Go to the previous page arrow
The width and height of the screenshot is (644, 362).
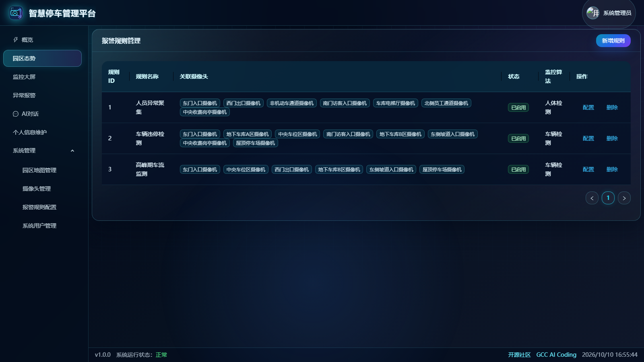pyautogui.click(x=592, y=198)
